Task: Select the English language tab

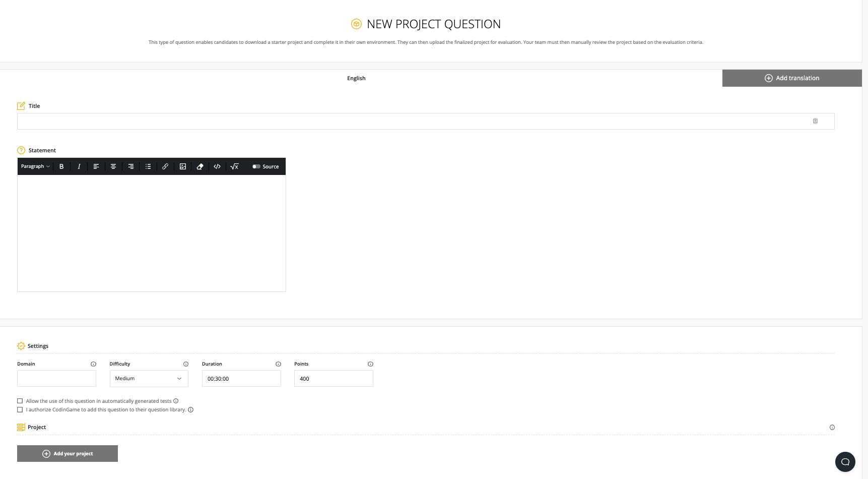Action: pyautogui.click(x=356, y=78)
